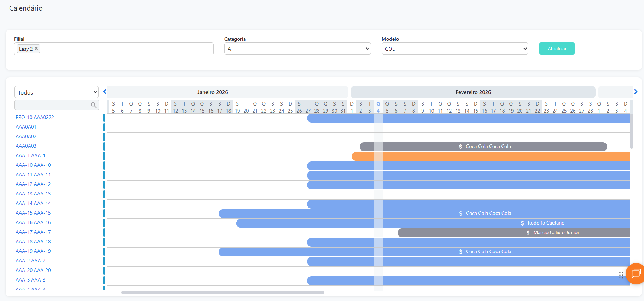Screen dimensions: 644x301
Task: Select the Janeiro 2026 month header
Action: tap(213, 92)
